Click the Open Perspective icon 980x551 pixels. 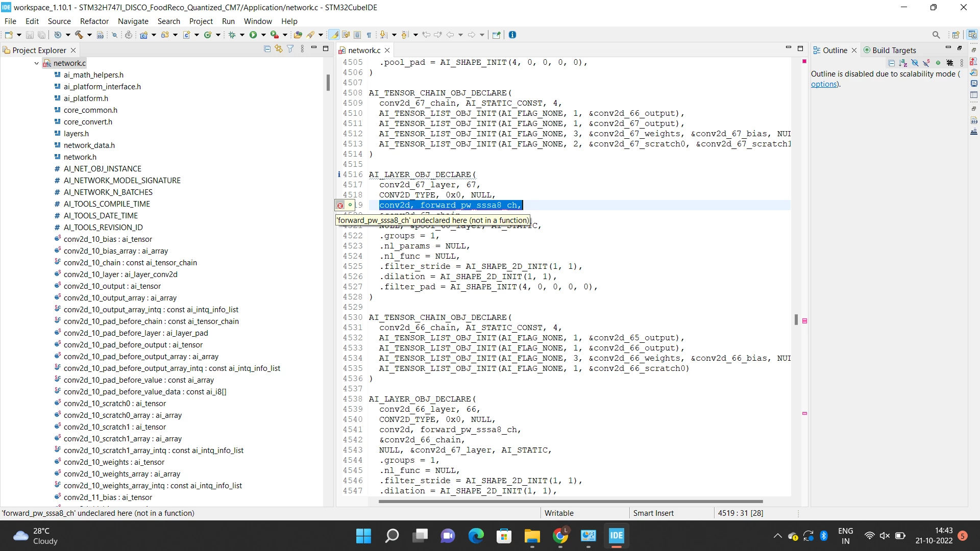coord(956,35)
